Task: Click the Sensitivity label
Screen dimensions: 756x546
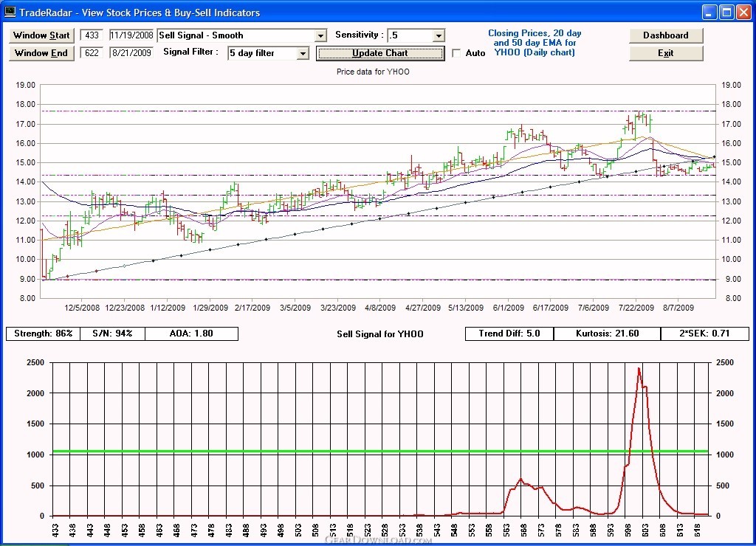Action: pos(360,35)
